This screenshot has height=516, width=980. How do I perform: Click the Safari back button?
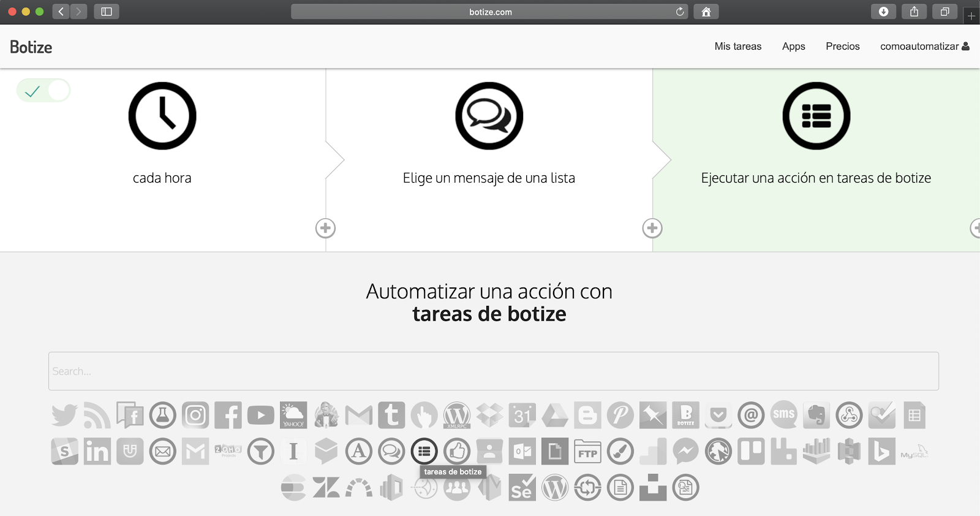(61, 12)
